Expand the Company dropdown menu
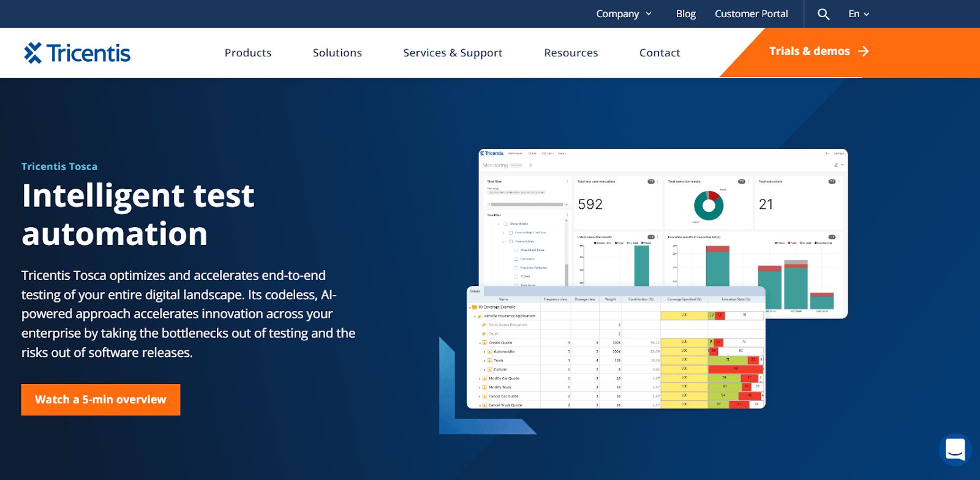Image resolution: width=980 pixels, height=480 pixels. pos(624,14)
